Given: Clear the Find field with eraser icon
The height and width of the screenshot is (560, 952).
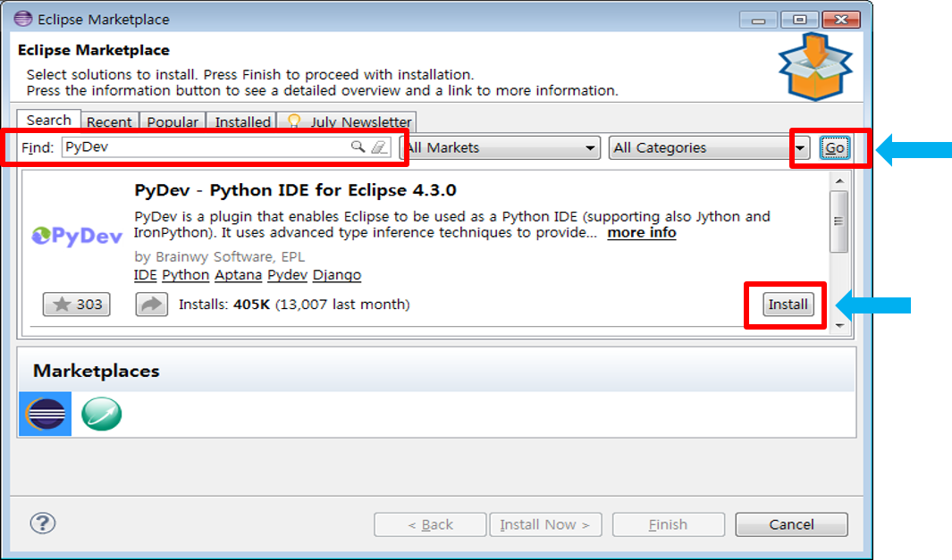Looking at the screenshot, I should click(x=379, y=147).
